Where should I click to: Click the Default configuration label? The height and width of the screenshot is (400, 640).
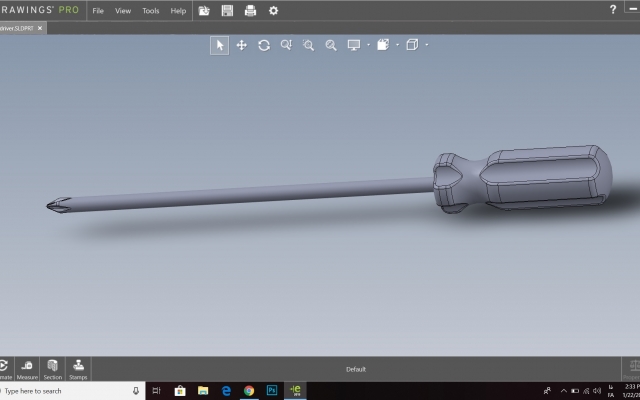coord(356,369)
